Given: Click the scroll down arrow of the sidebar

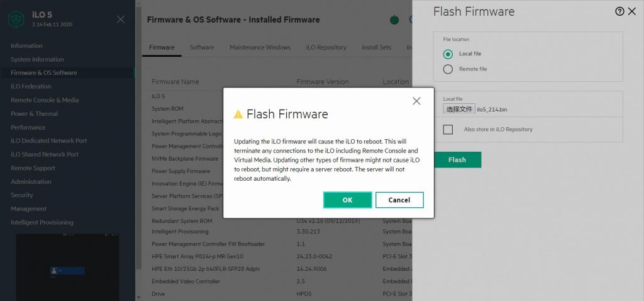Looking at the screenshot, I should pyautogui.click(x=138, y=296).
